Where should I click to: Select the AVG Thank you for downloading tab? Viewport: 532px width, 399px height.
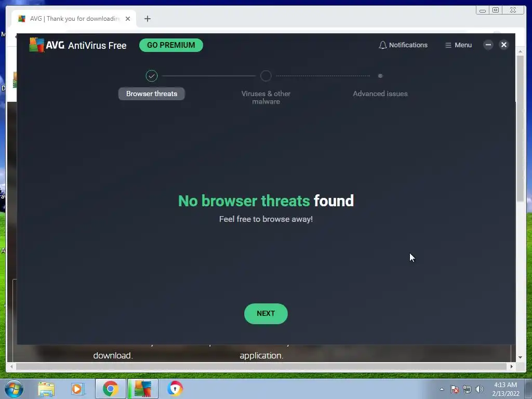(74, 19)
